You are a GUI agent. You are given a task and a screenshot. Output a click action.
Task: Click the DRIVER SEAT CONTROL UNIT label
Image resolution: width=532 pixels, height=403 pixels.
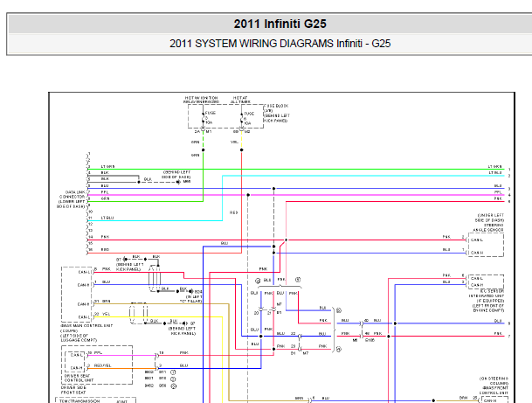coord(79,378)
